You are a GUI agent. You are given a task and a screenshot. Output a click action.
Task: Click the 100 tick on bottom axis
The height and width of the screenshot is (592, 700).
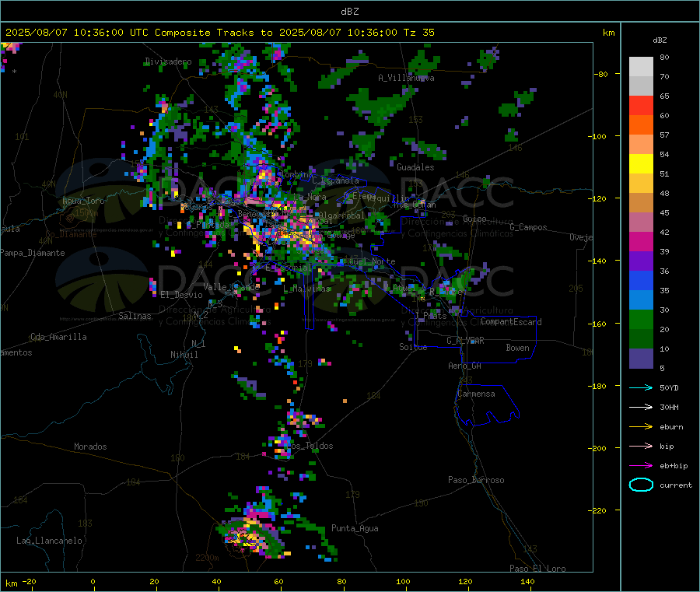(x=403, y=581)
